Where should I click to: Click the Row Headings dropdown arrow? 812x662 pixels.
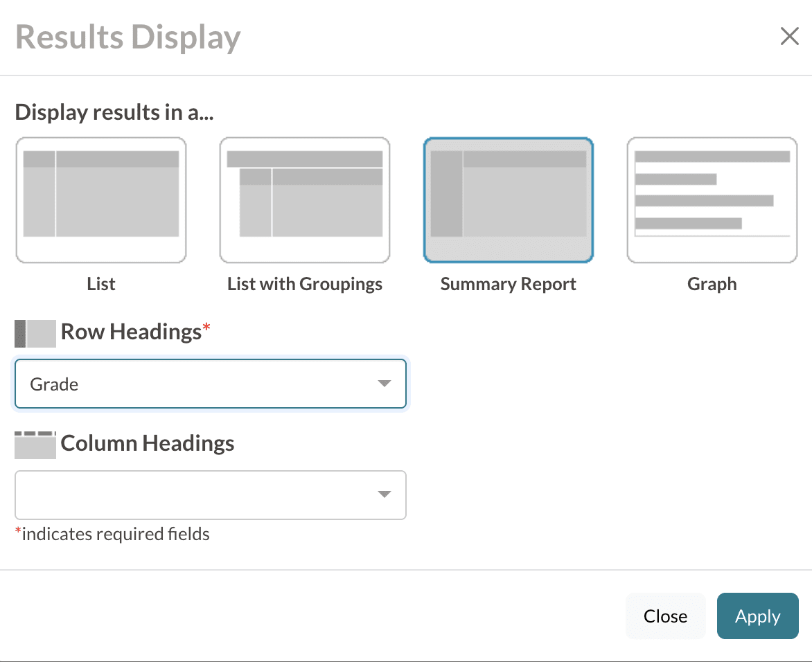(385, 384)
